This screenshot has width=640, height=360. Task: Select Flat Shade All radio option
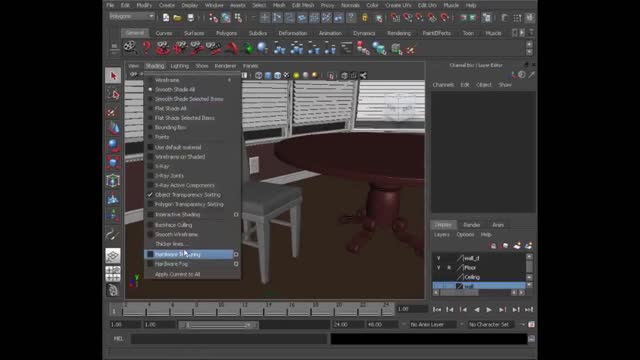click(x=171, y=108)
